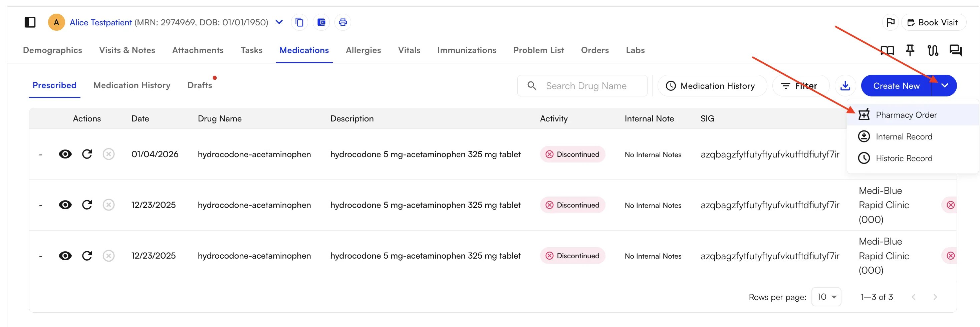Open the Filter button
The width and height of the screenshot is (980, 327).
pos(800,86)
